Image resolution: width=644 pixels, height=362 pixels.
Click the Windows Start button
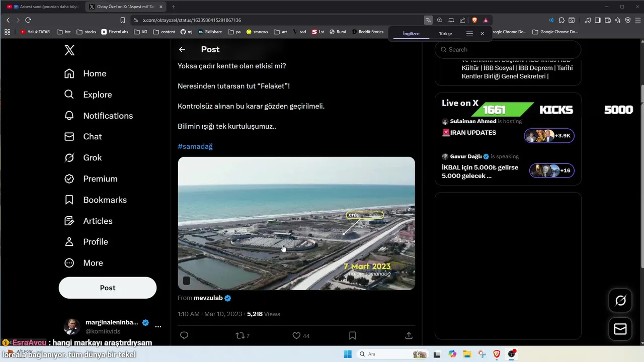point(348,354)
